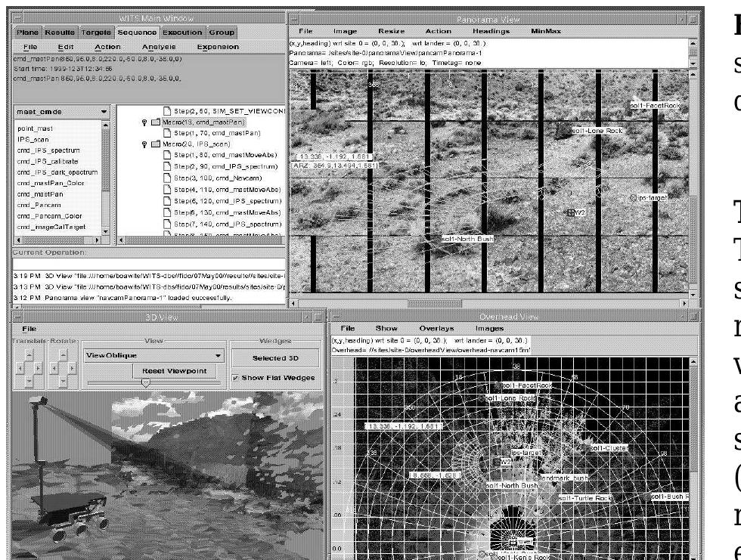
Task: Click document icon of Step(1, 70, cmd_mastPan)
Action: coord(167,133)
